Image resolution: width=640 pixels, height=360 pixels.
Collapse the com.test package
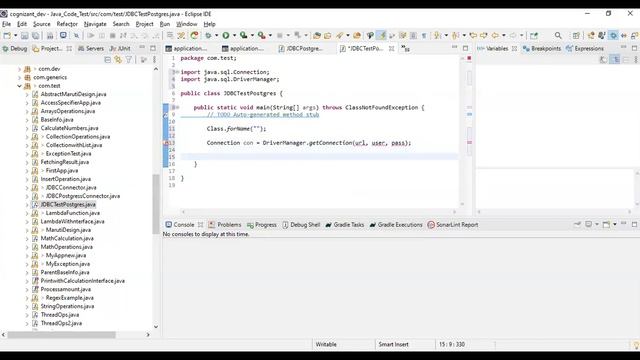tap(19, 86)
